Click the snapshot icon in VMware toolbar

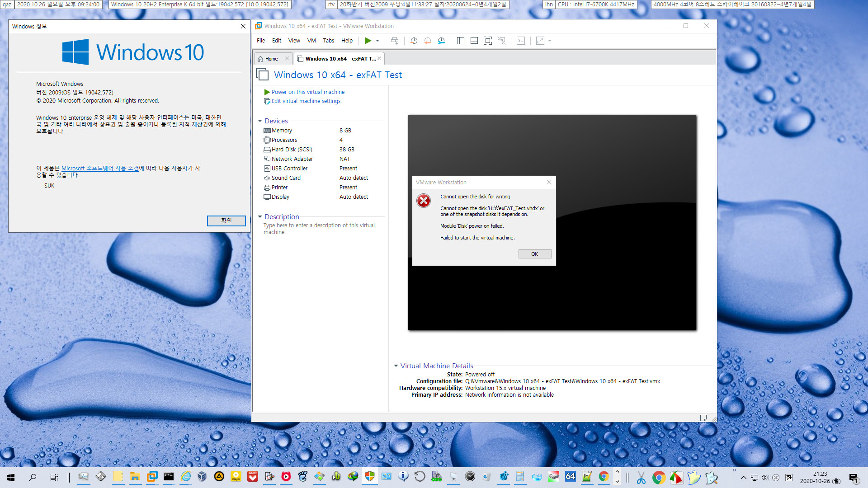click(414, 41)
